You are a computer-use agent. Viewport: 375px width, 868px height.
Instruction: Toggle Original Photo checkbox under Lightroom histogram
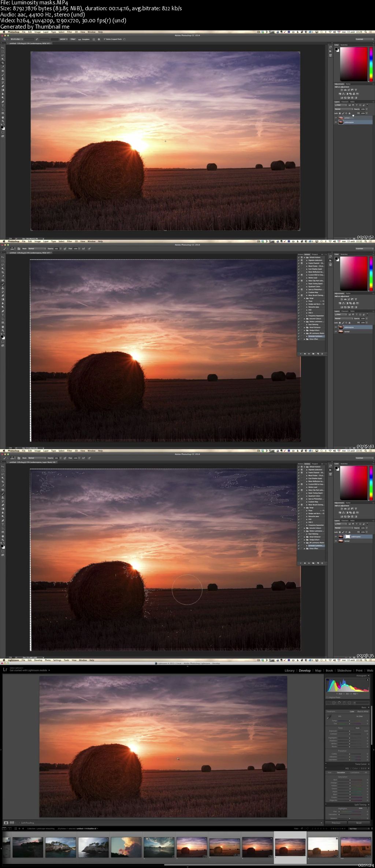click(x=327, y=697)
